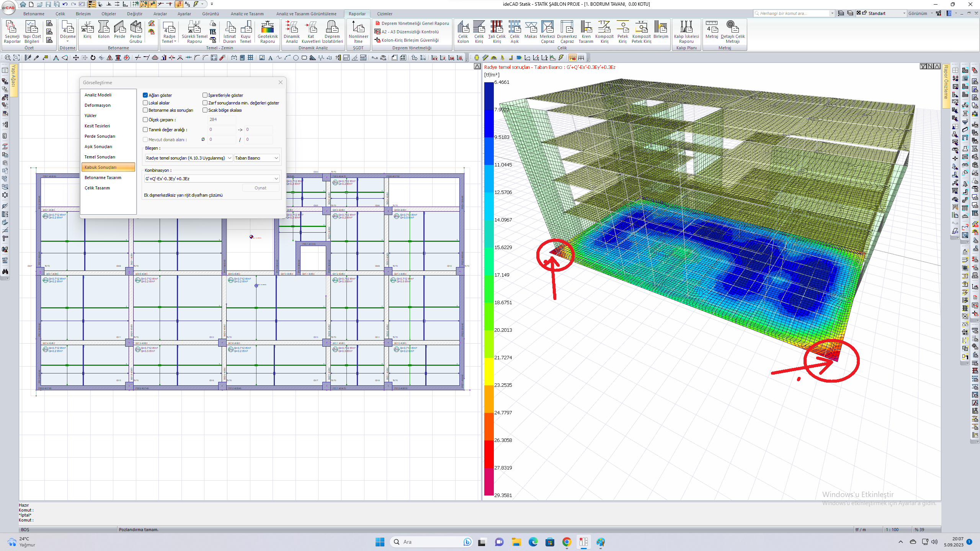This screenshot has height=551, width=980.
Task: Open the Çizimler tab
Action: [385, 14]
